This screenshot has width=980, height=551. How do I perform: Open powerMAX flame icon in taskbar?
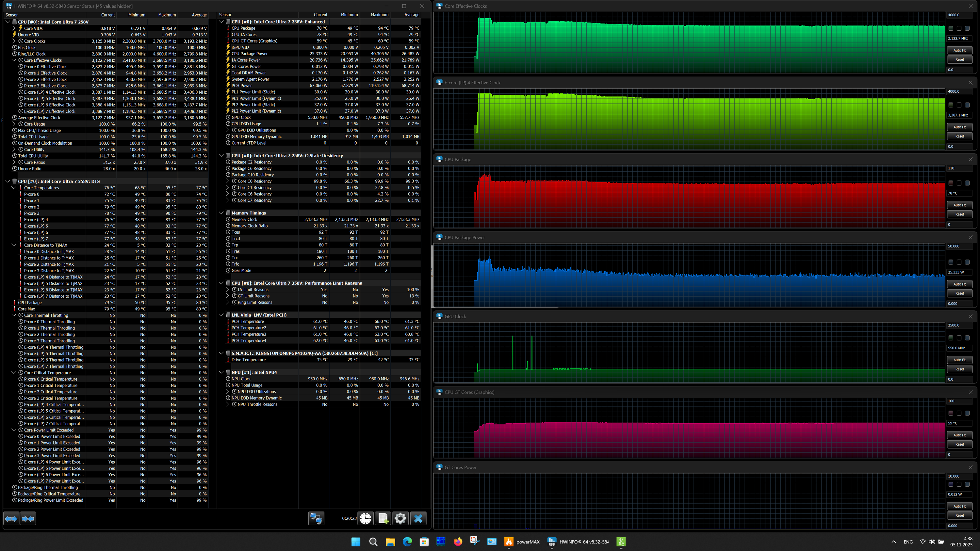[509, 542]
